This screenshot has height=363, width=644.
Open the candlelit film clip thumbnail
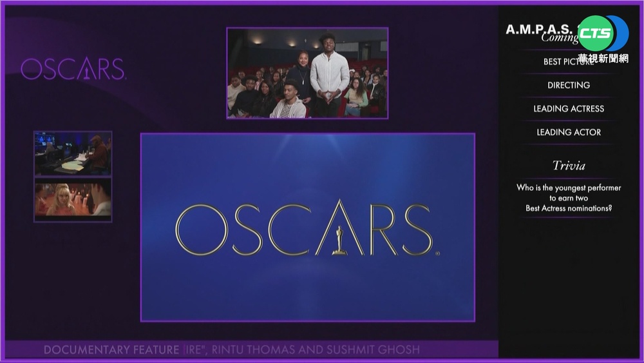(x=73, y=200)
